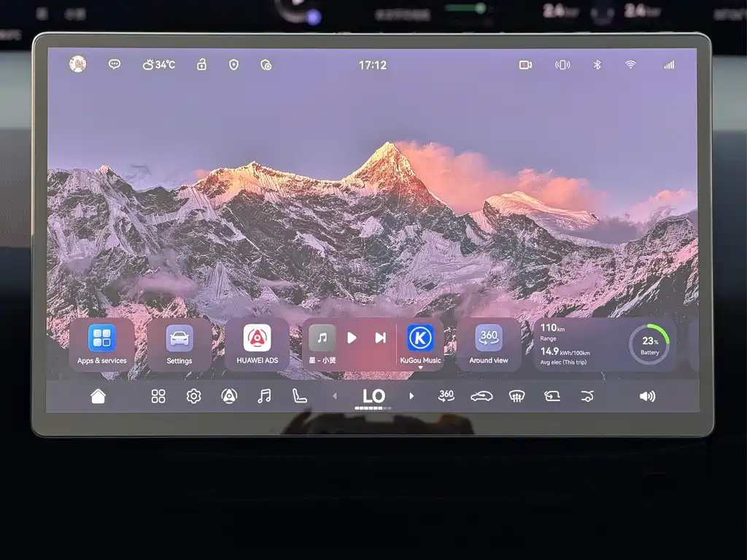The image size is (747, 560).
Task: Tap the song title under album art
Action: 322,360
